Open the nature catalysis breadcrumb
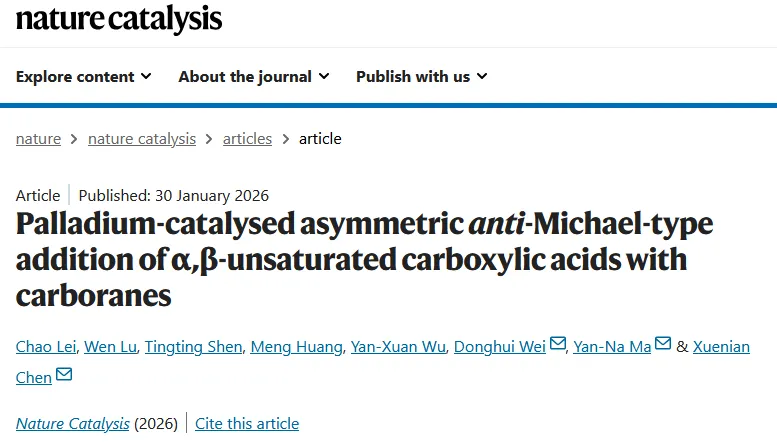Image resolution: width=777 pixels, height=445 pixels. point(142,139)
